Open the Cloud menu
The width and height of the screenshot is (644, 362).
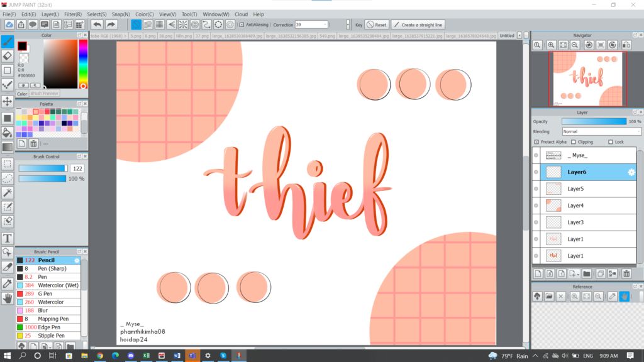coord(241,14)
